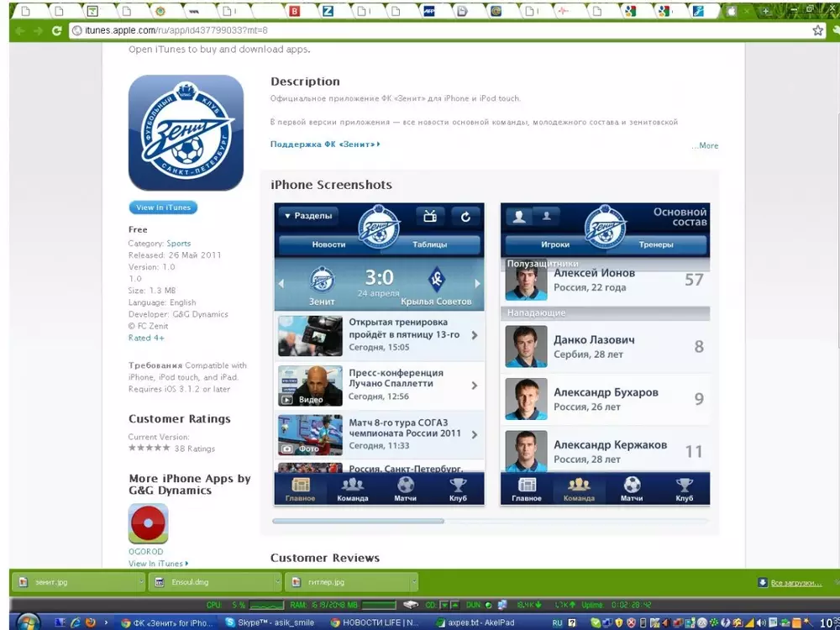
Task: Open the OGOROD app icon
Action: [148, 523]
